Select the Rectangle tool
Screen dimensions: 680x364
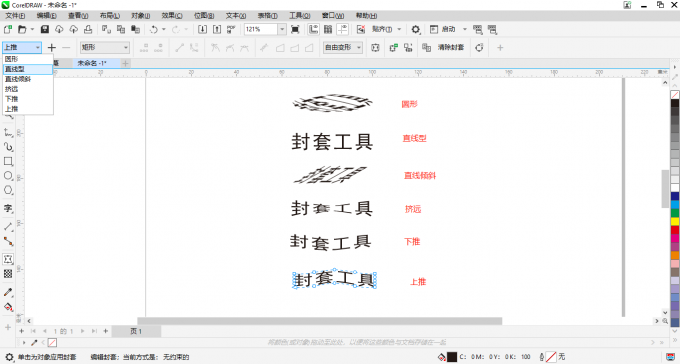(x=8, y=161)
